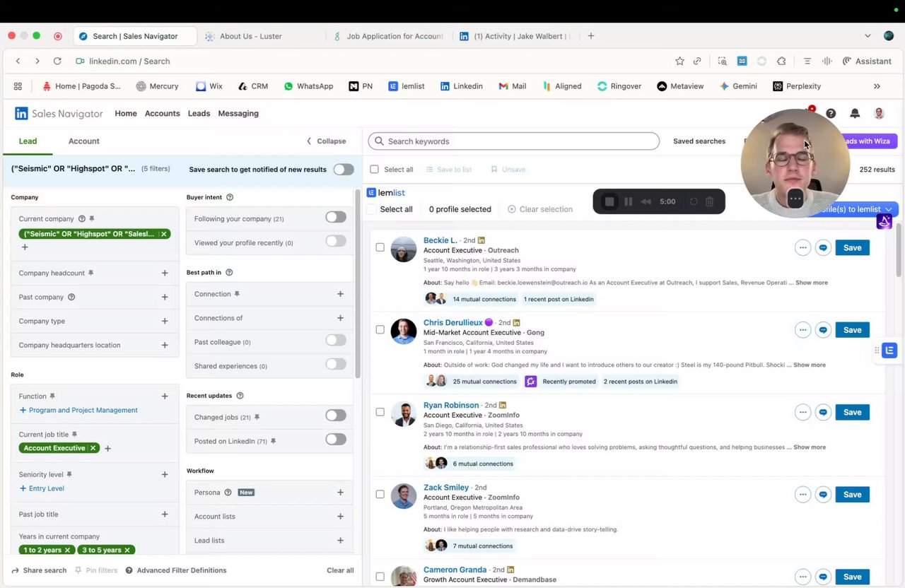Expand the Past company filter
Viewport: 905px width, 588px height.
165,297
